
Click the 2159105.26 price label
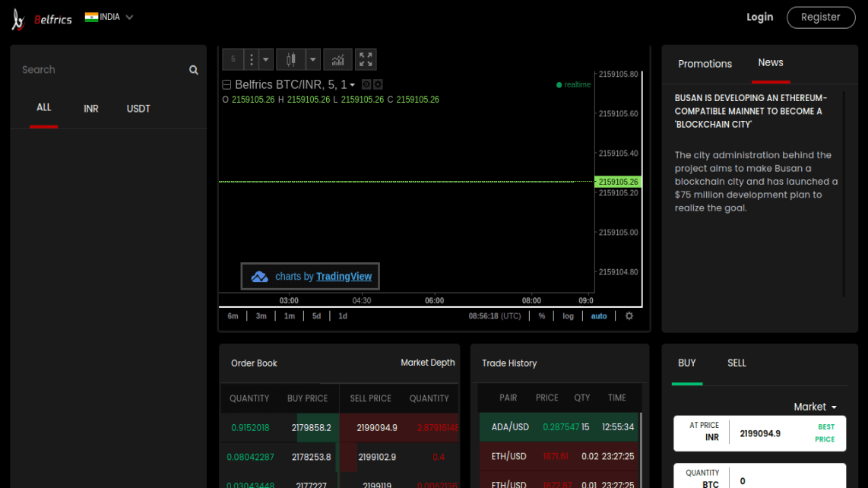point(618,182)
